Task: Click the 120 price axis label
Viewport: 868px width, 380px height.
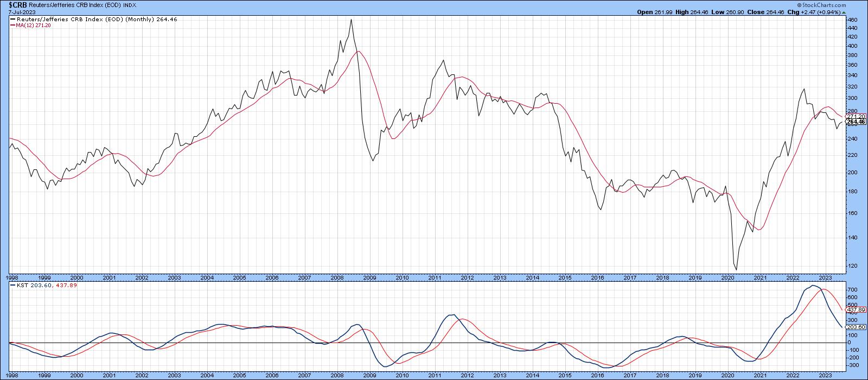Action: click(x=852, y=265)
